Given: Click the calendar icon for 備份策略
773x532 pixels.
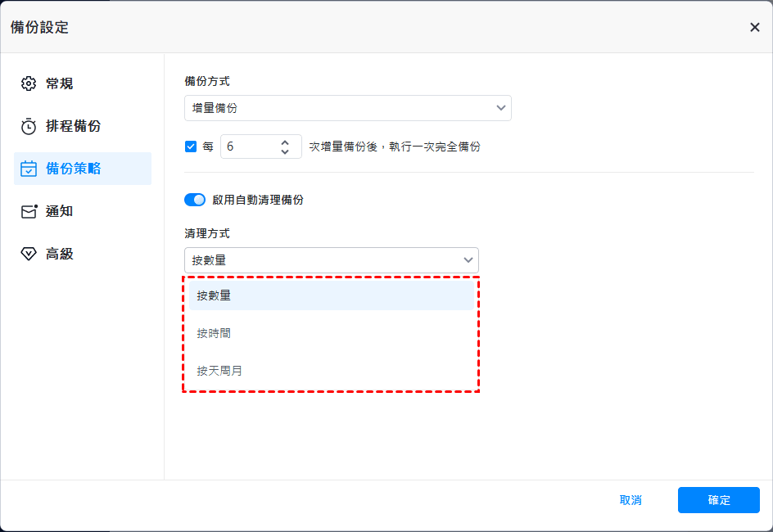Looking at the screenshot, I should (29, 169).
